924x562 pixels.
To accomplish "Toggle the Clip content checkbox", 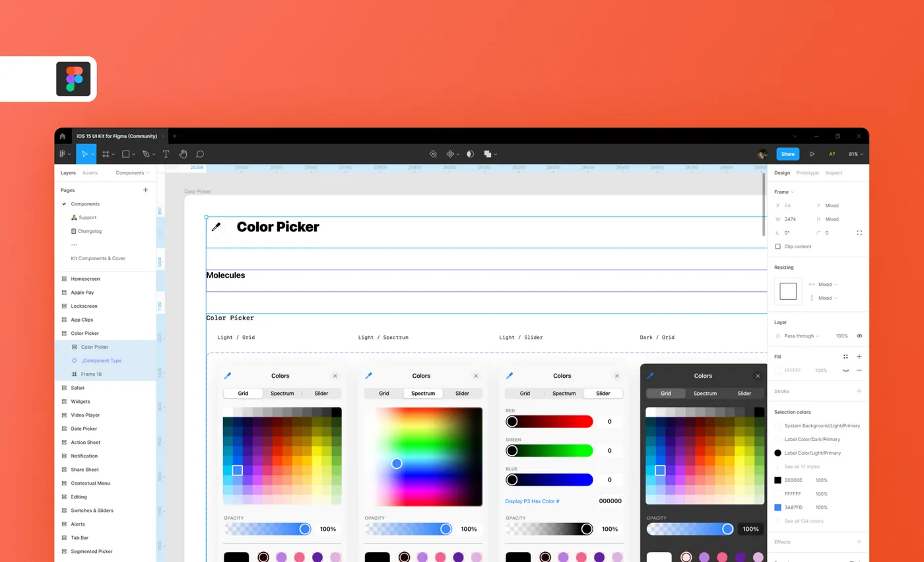I will [777, 246].
